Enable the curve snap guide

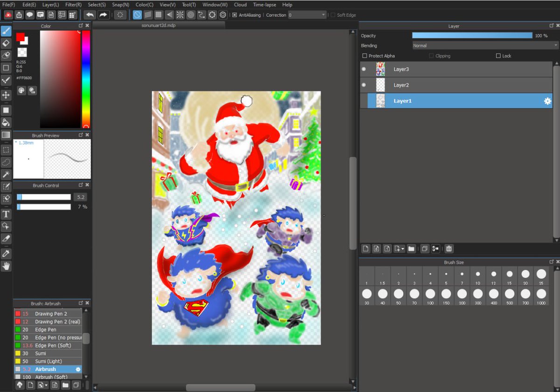[202, 15]
